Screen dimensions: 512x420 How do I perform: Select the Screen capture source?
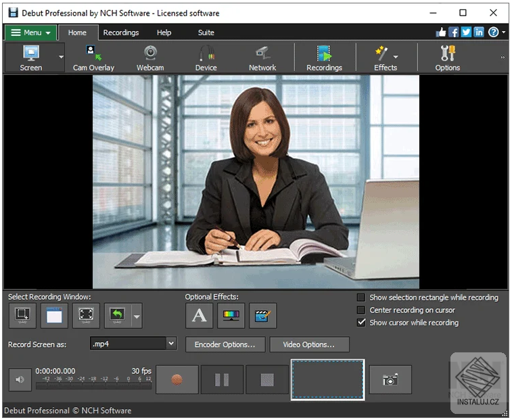coord(31,57)
